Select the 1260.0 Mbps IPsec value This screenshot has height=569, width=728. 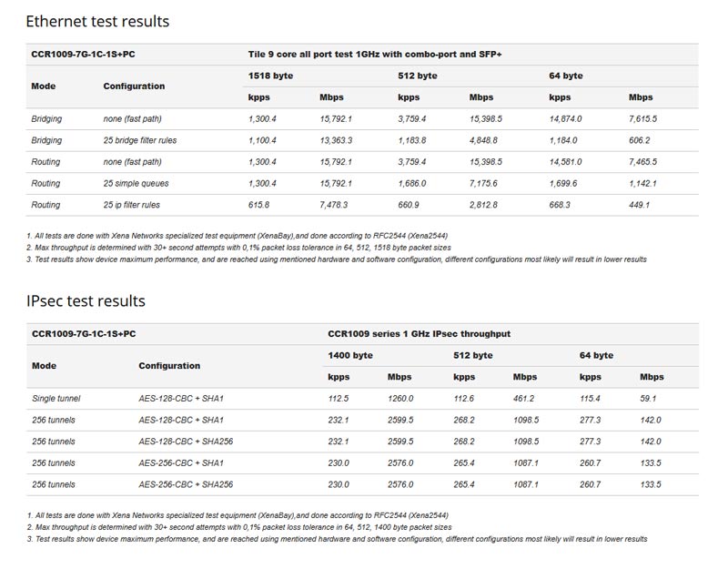tap(400, 399)
